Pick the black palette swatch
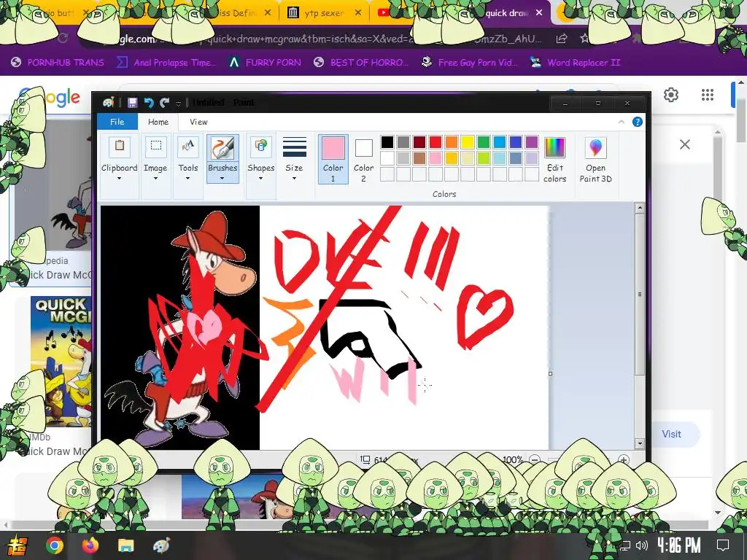Image resolution: width=747 pixels, height=560 pixels. [x=387, y=142]
